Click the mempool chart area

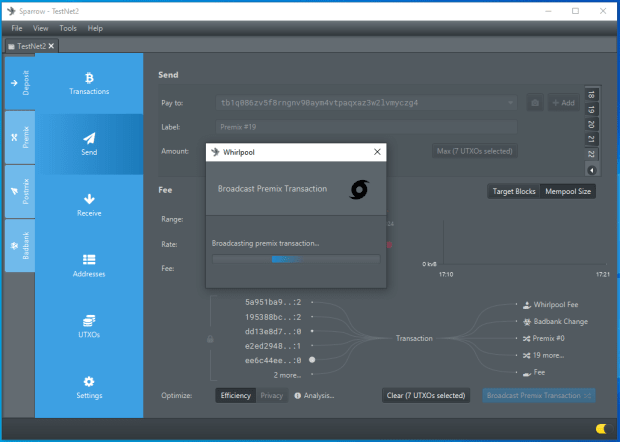(524, 242)
